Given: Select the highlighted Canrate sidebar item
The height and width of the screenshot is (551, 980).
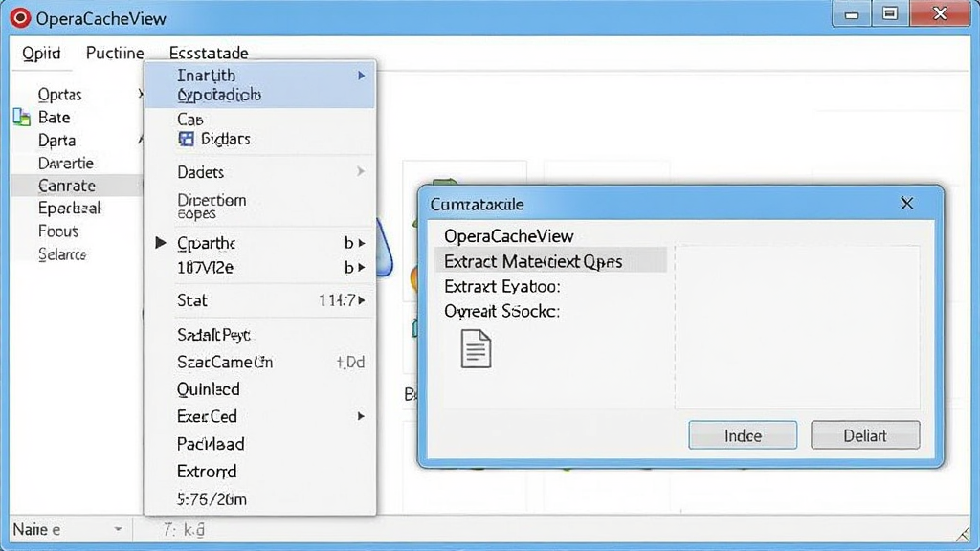Looking at the screenshot, I should 77,186.
